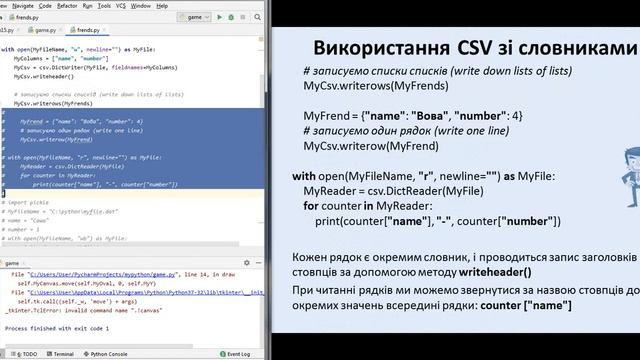640x360 pixels.
Task: Click the 'MyCsv.writerows(MyFrends)' line in editor
Action: click(53, 103)
